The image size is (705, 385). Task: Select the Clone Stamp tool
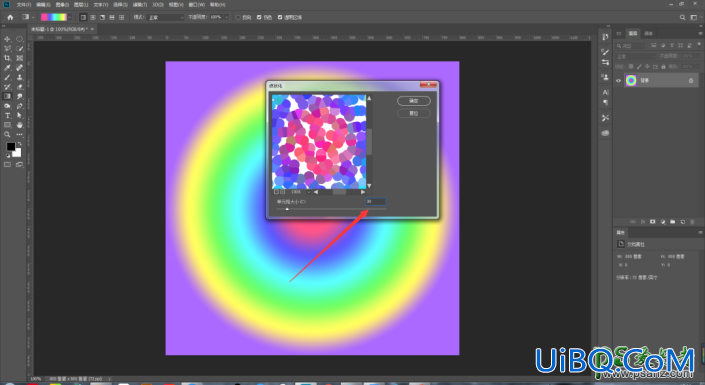pos(20,77)
